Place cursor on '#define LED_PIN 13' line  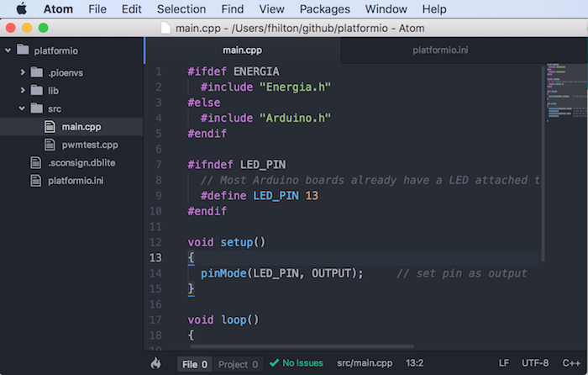[x=259, y=196]
